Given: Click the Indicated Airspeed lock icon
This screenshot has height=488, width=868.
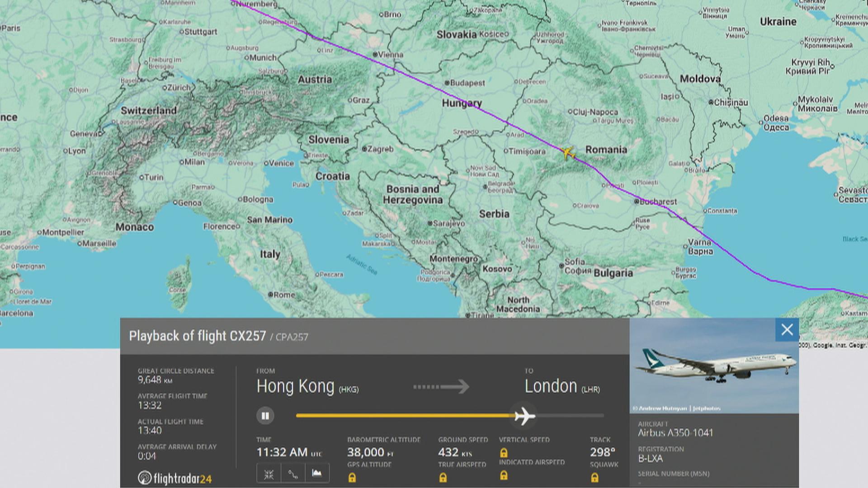Looking at the screenshot, I should pyautogui.click(x=504, y=475).
